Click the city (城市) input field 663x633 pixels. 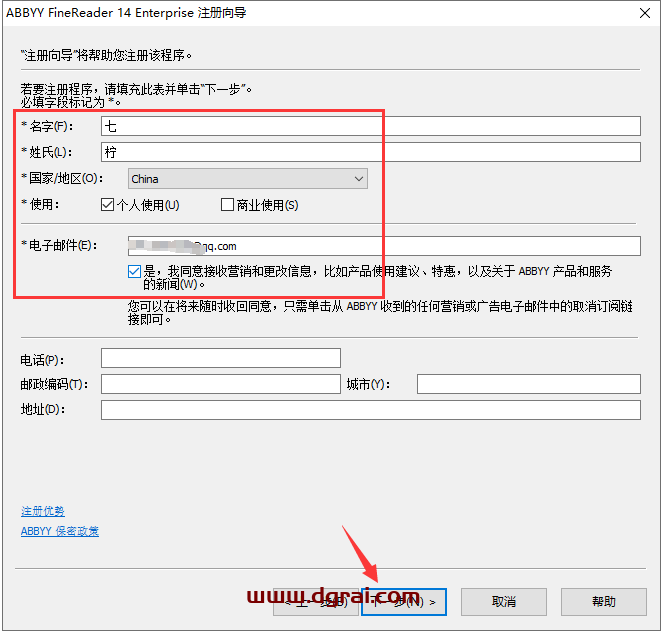[529, 384]
